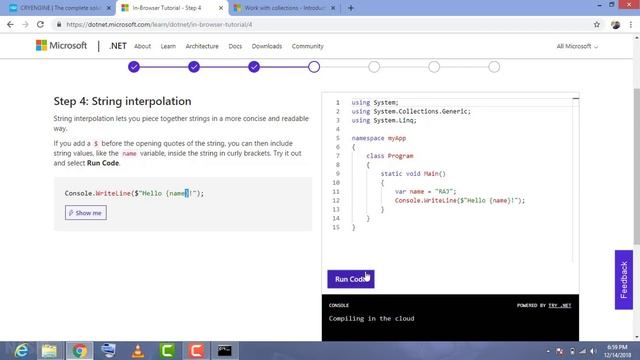640x360 pixels.
Task: Switch to Work with collections tab
Action: tap(284, 8)
